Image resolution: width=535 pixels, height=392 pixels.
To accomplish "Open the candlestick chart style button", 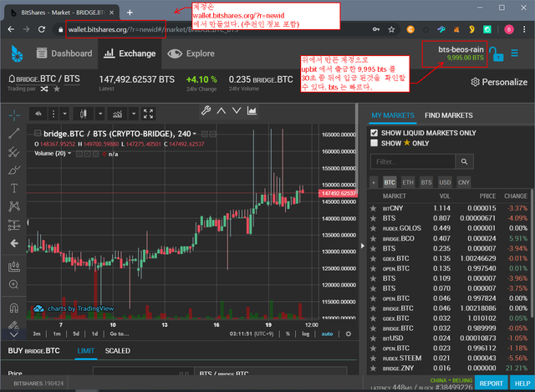I will 84,114.
